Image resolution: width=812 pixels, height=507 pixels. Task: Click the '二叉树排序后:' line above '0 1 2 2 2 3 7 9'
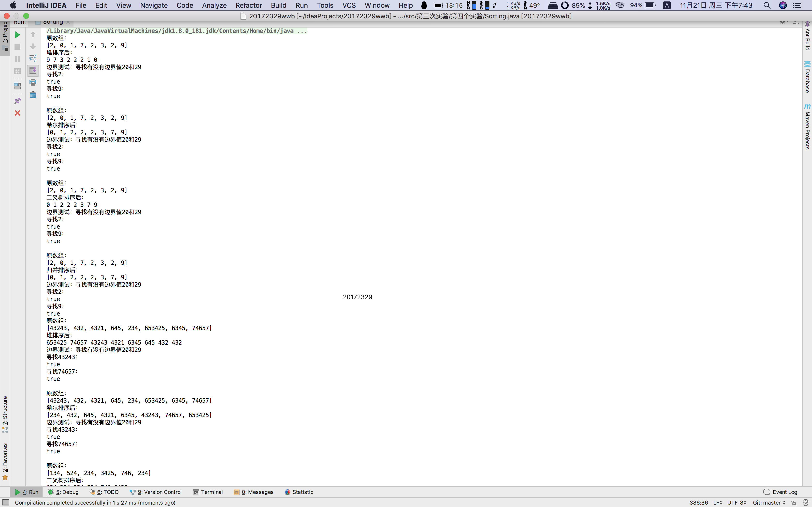point(65,197)
